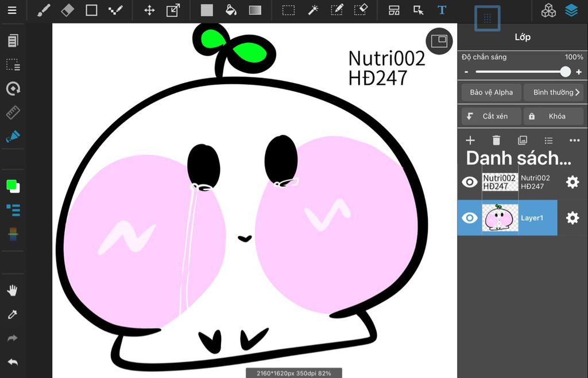Increase opacity with plus button
588x378 pixels.
[x=579, y=72]
